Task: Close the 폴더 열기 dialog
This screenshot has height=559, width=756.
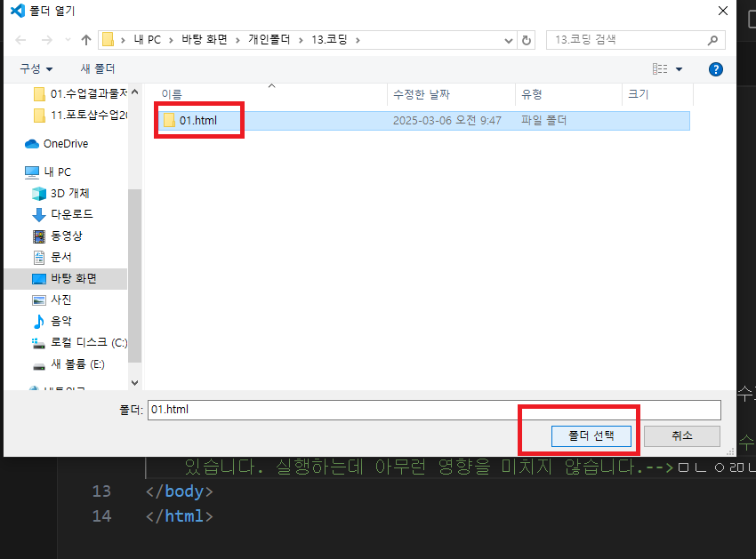Action: pyautogui.click(x=722, y=11)
